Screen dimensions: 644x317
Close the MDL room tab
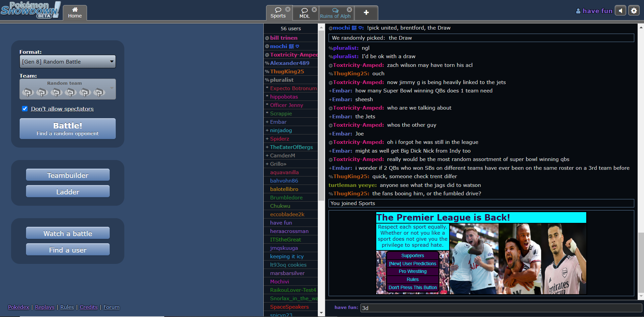314,9
